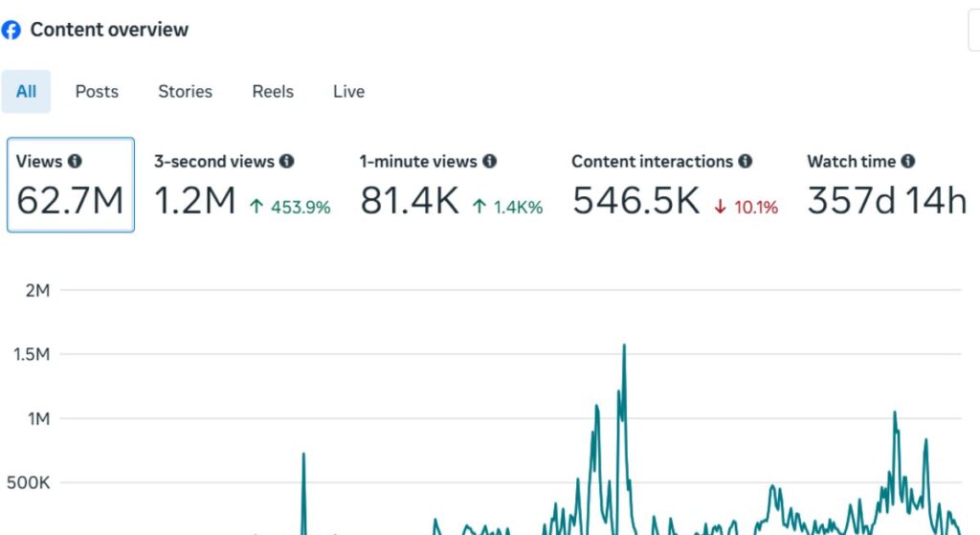Click the tallest peak on the chart
The width and height of the screenshot is (980, 535).
624,346
